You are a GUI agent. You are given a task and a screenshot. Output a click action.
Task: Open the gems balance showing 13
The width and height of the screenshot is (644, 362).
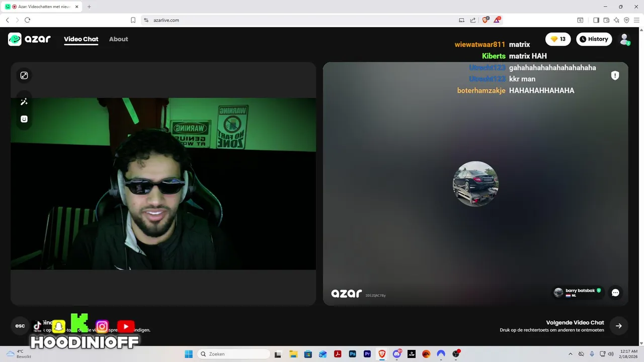click(558, 39)
